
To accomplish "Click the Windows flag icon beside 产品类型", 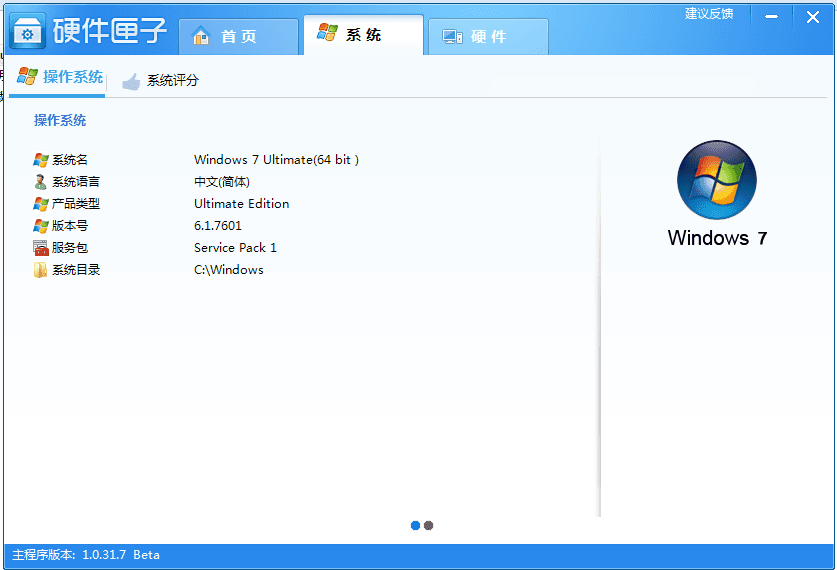I will click(x=41, y=204).
